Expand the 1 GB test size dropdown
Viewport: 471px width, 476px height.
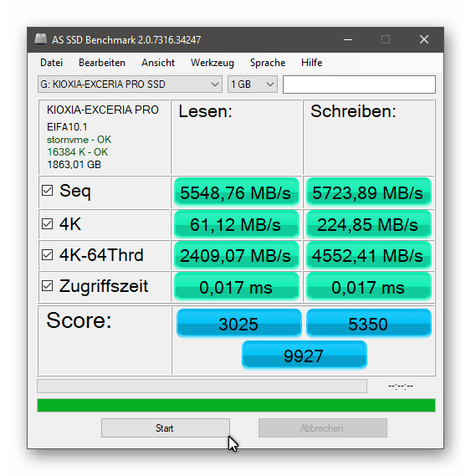point(253,84)
